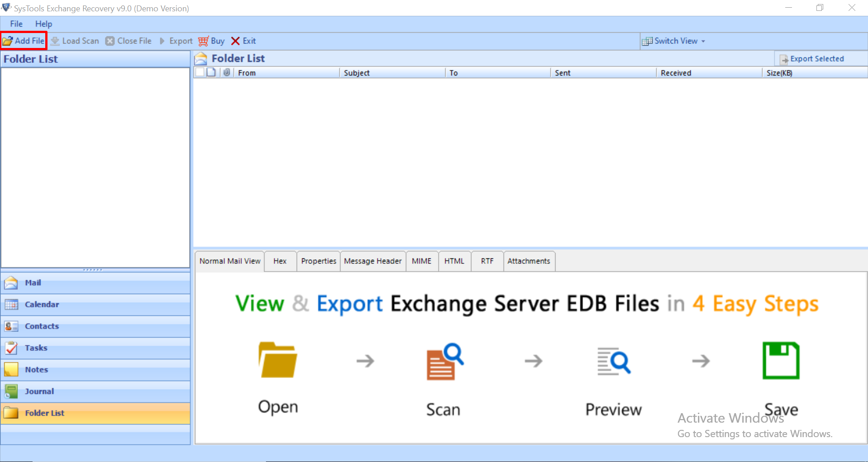Sort by the From column header

[x=286, y=73]
